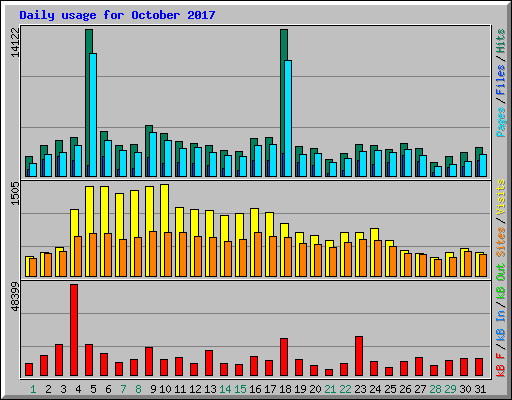Select the "Pages" legend label
Screen dimensions: 512x400
point(501,122)
